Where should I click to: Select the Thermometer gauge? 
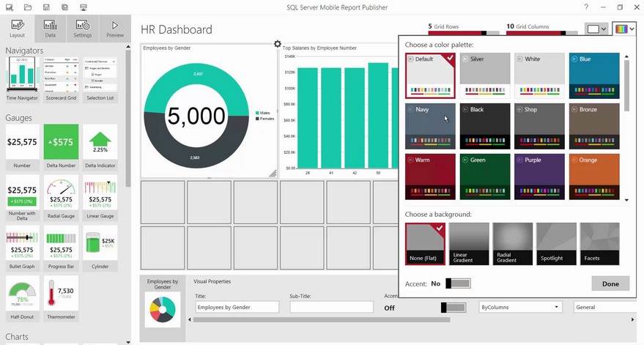coord(61,299)
